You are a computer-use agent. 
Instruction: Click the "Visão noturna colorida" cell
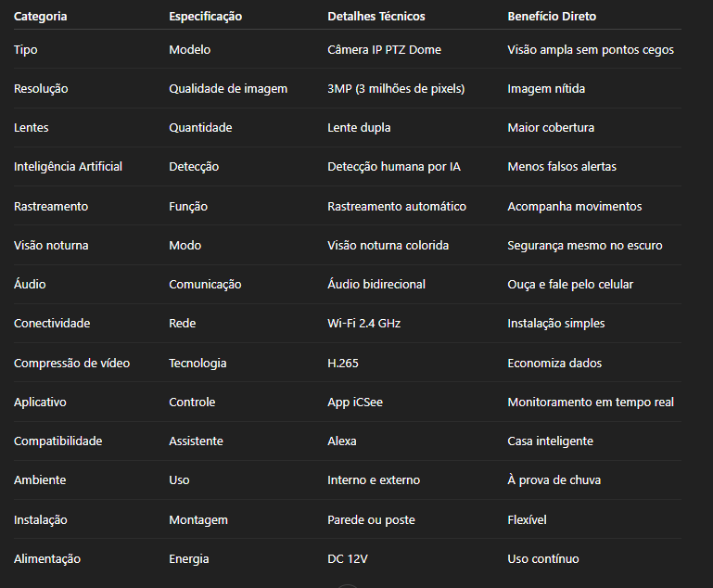(x=388, y=246)
